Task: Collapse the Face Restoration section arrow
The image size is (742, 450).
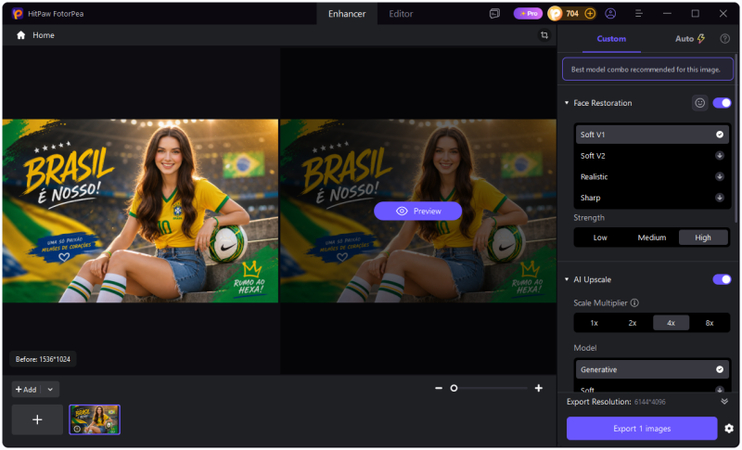Action: (x=566, y=103)
